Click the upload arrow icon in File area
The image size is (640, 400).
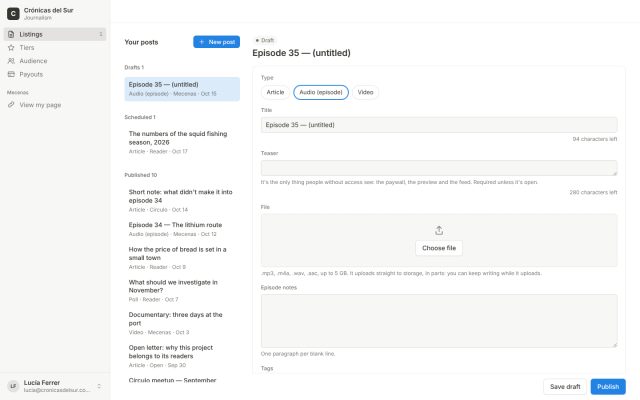tap(439, 231)
